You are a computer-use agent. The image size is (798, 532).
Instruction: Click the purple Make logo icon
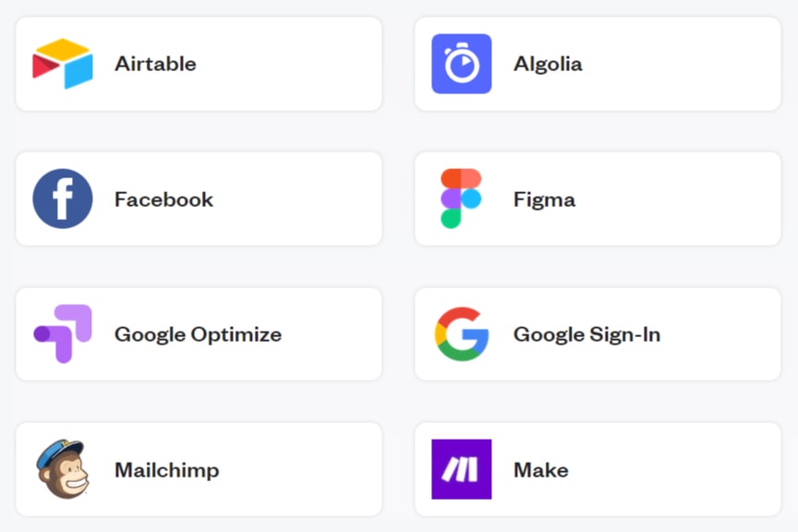(462, 469)
